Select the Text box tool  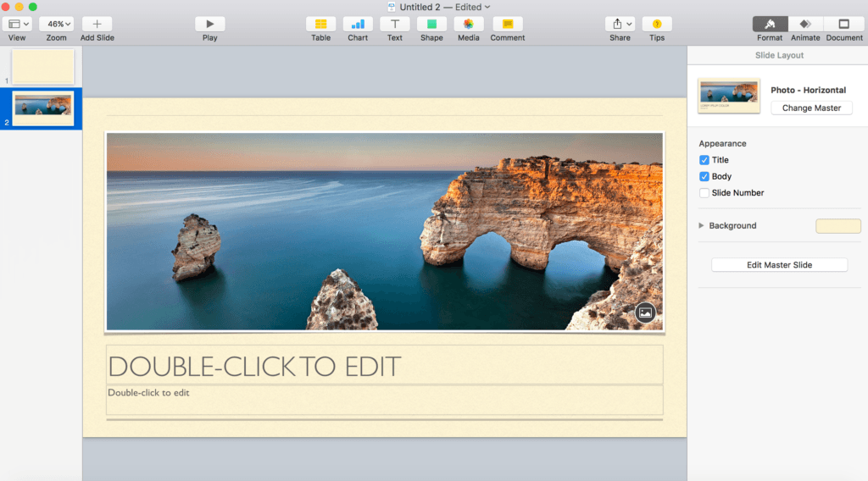point(395,25)
